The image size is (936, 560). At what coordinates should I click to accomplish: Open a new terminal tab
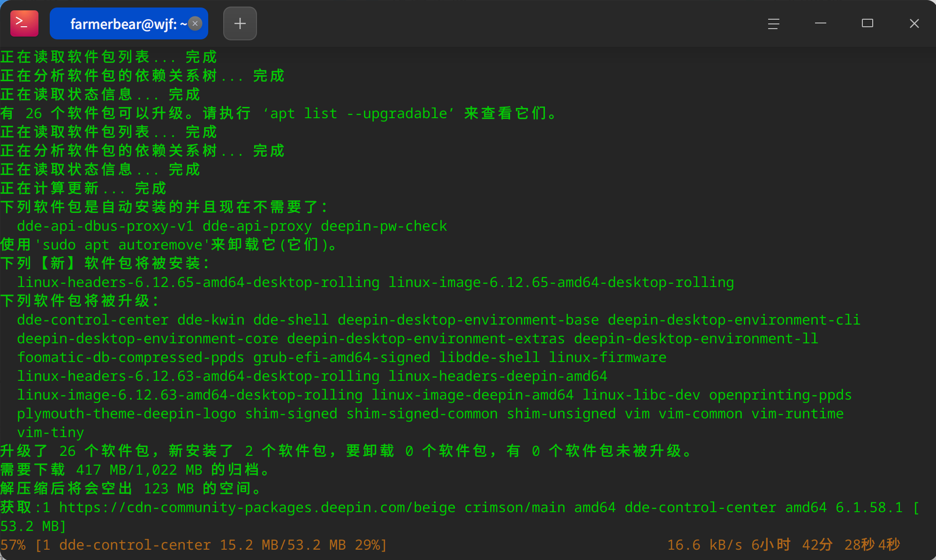coord(240,23)
